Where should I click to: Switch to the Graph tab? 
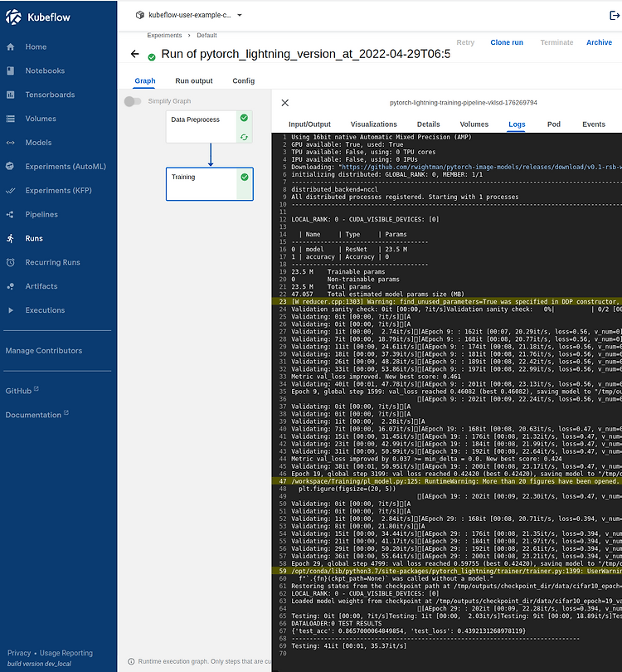point(145,80)
